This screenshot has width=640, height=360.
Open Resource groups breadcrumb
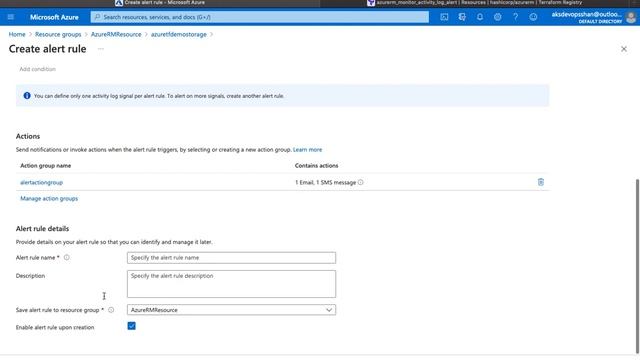click(x=58, y=34)
